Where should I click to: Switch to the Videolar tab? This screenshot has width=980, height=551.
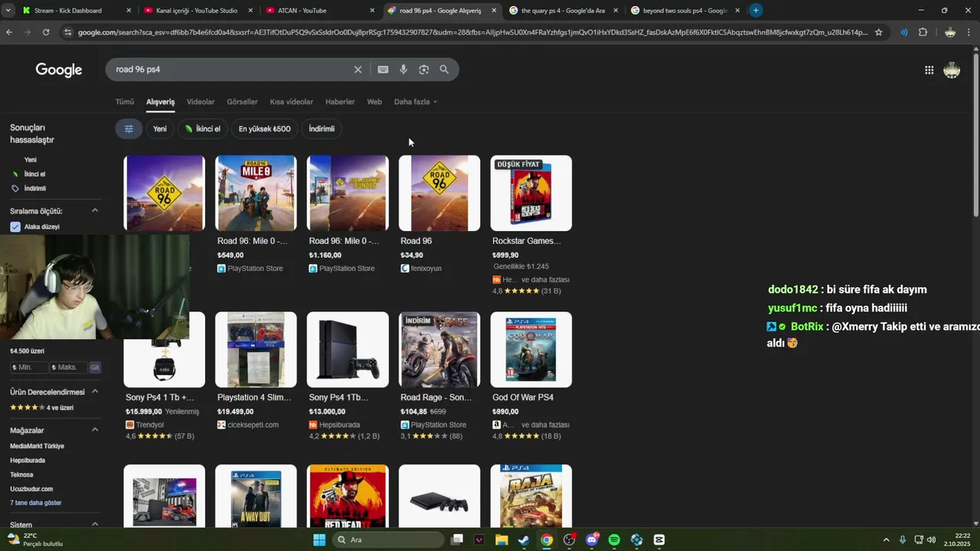[201, 102]
